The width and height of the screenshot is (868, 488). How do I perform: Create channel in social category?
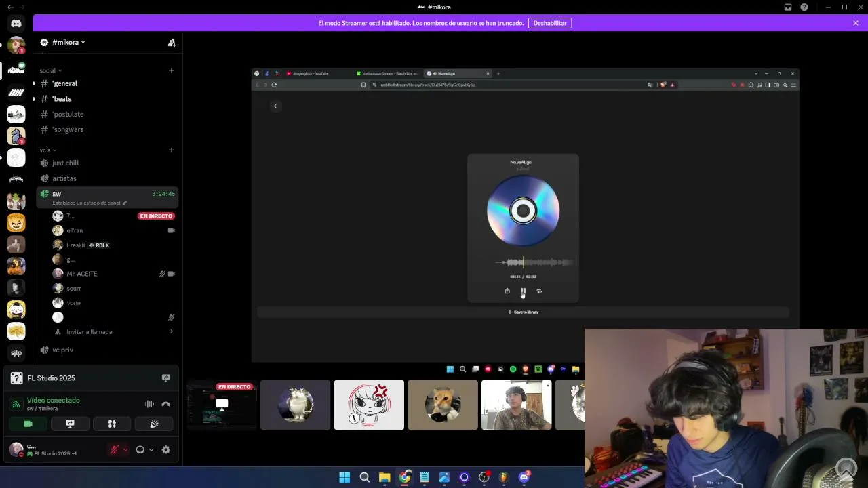point(171,70)
